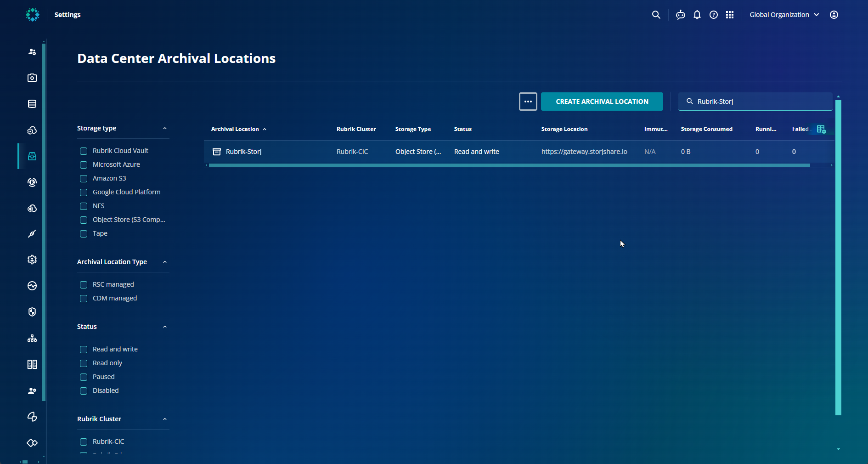Viewport: 868px width, 464px height.
Task: Collapse the Rubrik Cluster filter section
Action: click(x=165, y=419)
